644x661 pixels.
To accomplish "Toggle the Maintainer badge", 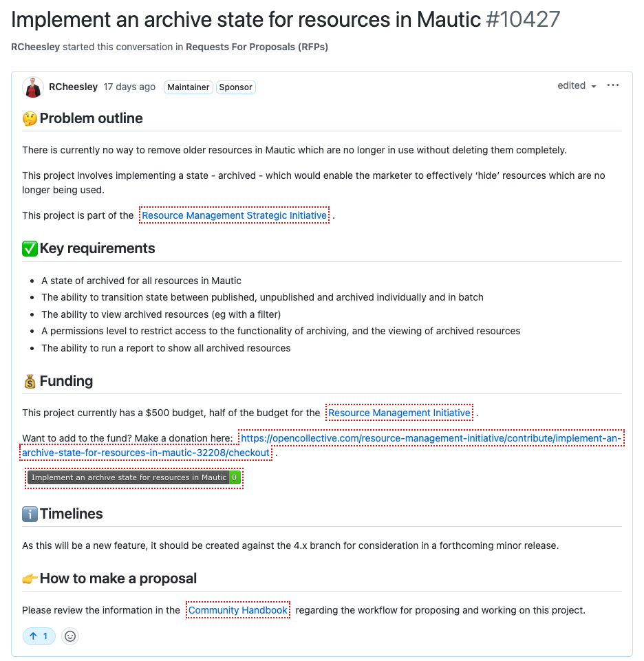I will (188, 87).
